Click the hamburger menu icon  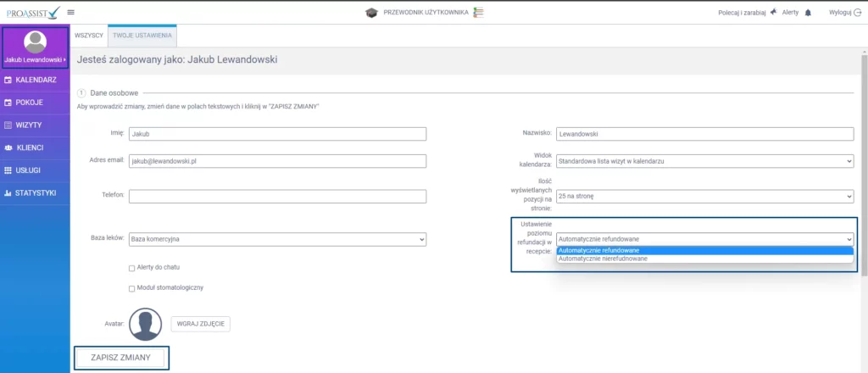pyautogui.click(x=70, y=12)
